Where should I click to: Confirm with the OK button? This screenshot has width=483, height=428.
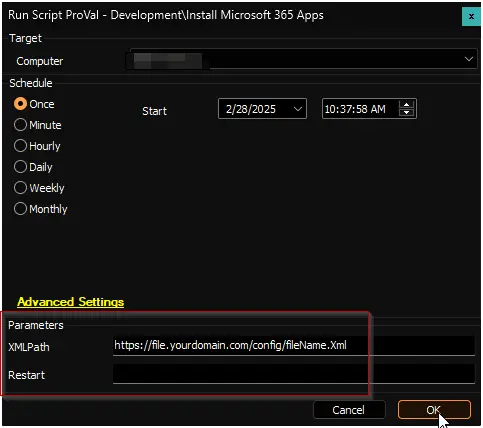click(434, 410)
